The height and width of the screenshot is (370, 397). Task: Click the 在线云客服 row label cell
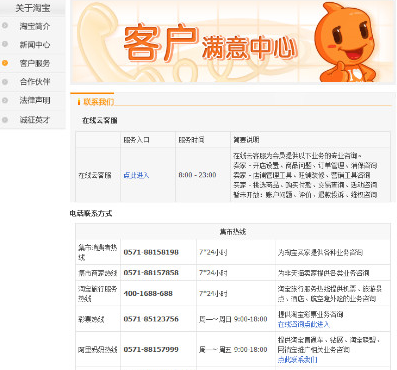98,175
